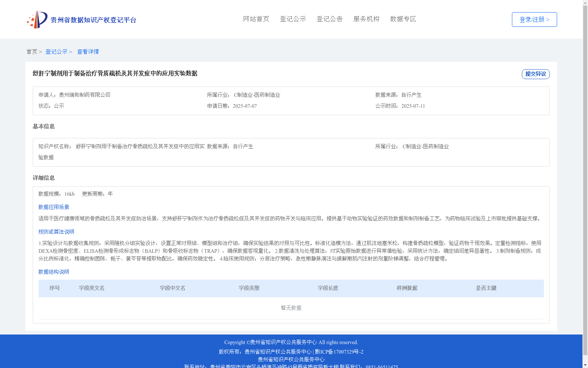Click the 字段英文名 column header
Image resolution: width=588 pixels, height=368 pixels.
[x=92, y=288]
